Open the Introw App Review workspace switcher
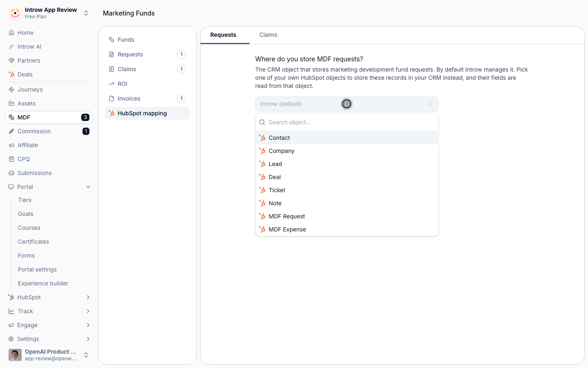The image size is (588, 368). coord(49,13)
